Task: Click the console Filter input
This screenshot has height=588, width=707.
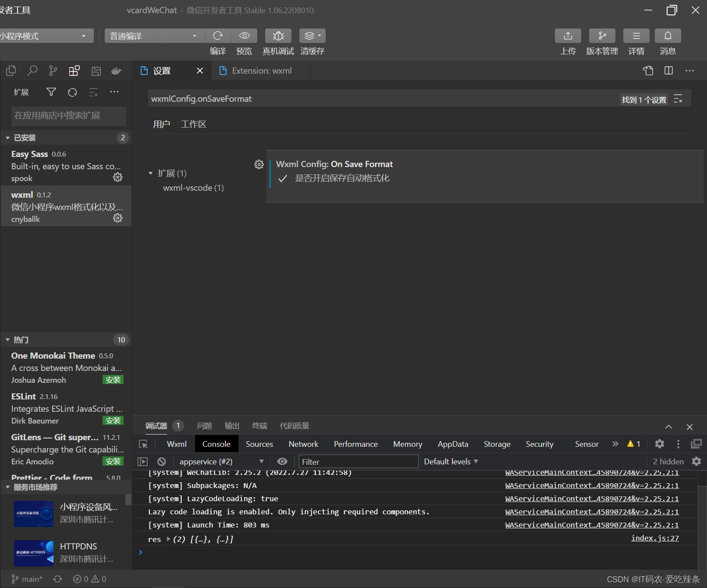Action: [x=359, y=462]
